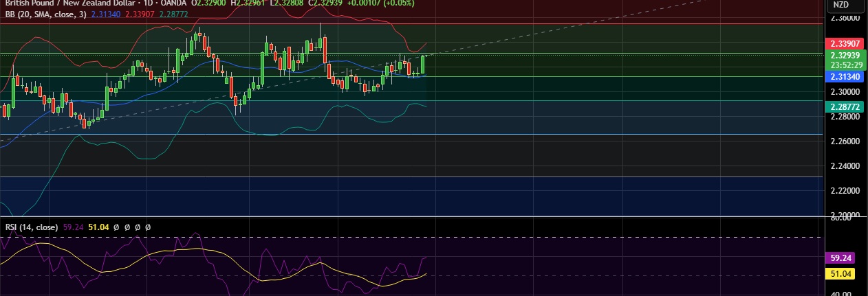Screen dimensions: 868x296
Task: Click the 2.22000 price scale value
Action: coord(845,191)
